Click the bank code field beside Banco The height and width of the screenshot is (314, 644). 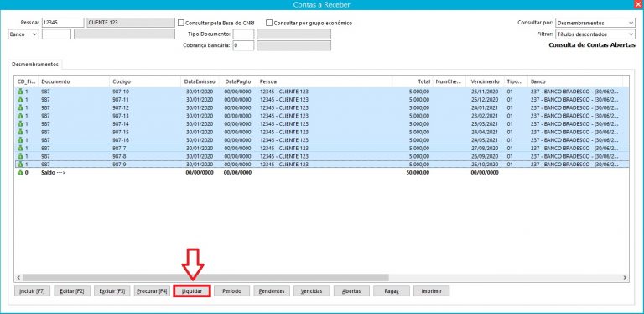(56, 34)
